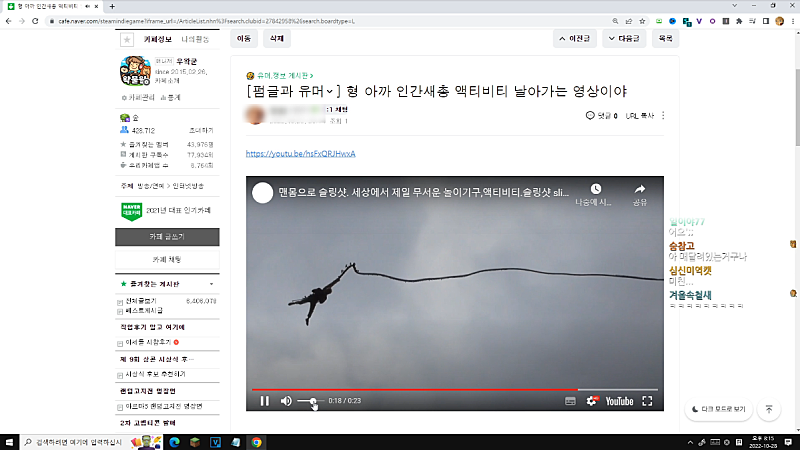Click the video Share arrow icon

click(640, 189)
